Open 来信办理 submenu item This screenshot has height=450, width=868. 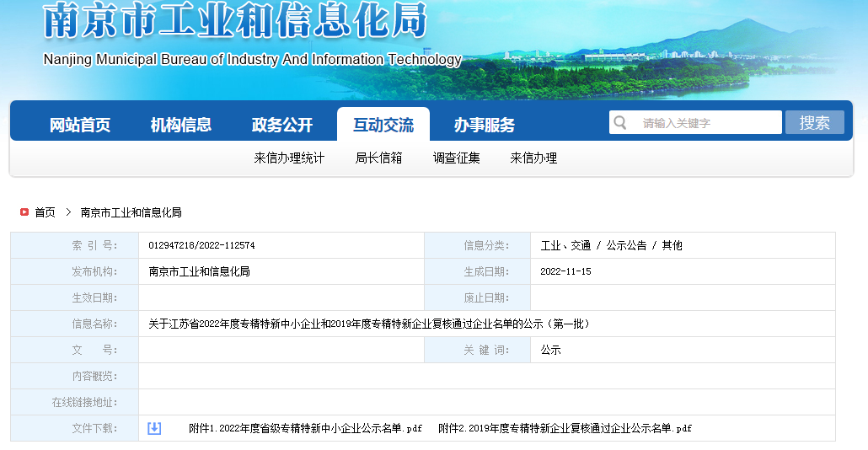pos(533,158)
